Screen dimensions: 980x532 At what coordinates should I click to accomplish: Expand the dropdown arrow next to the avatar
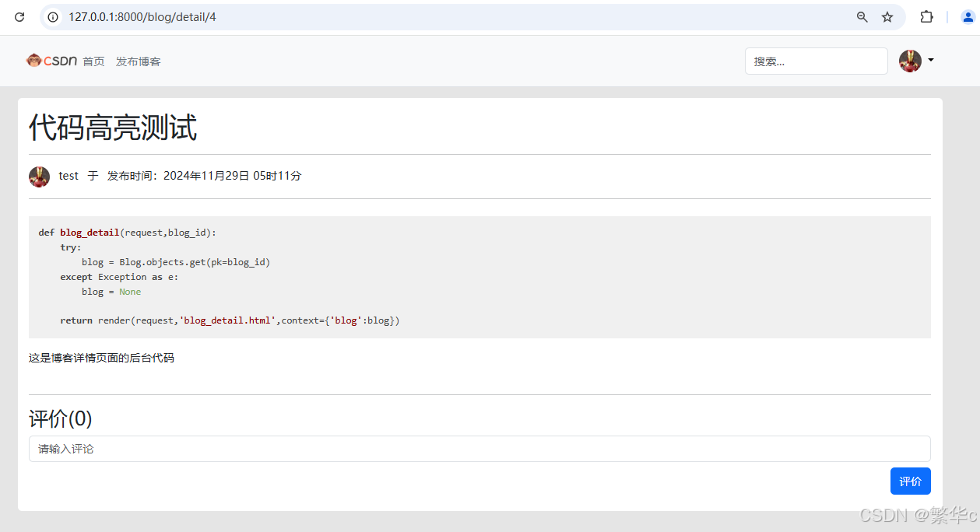click(929, 61)
